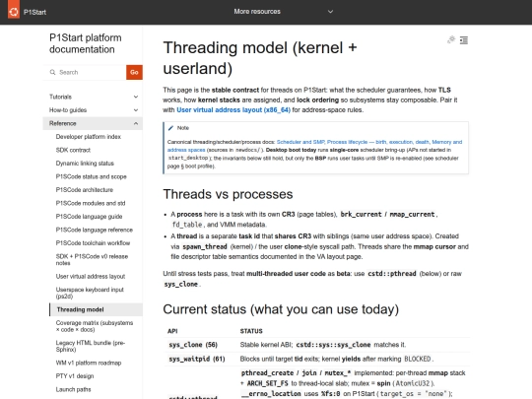Click the search magnifier icon

[x=52, y=72]
